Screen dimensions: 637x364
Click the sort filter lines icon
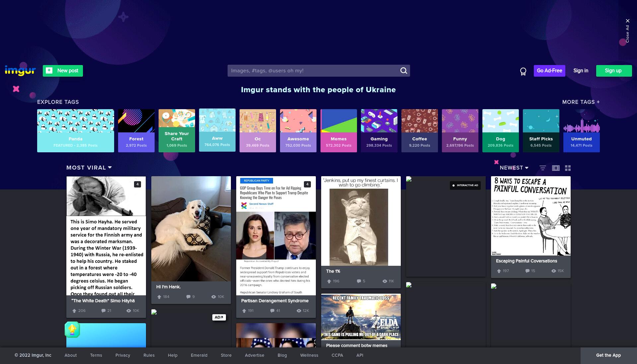[x=542, y=168]
